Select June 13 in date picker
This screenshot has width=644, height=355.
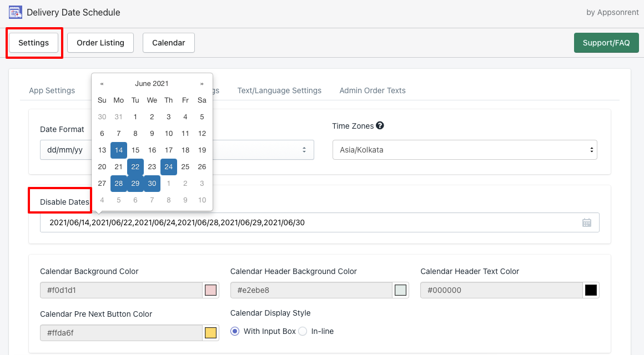(x=102, y=150)
